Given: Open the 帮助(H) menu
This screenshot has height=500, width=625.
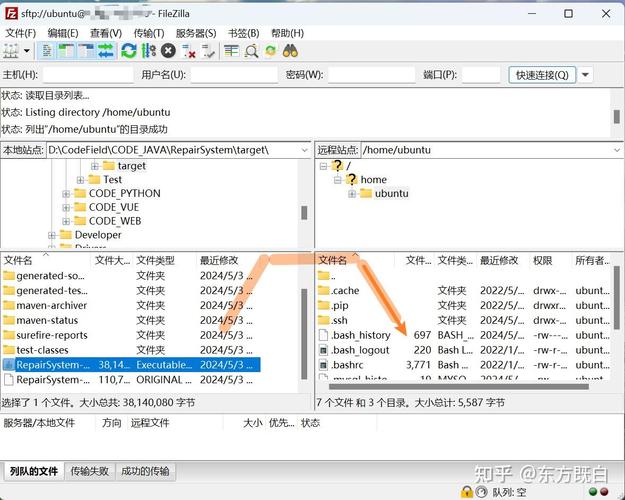Looking at the screenshot, I should point(287,33).
